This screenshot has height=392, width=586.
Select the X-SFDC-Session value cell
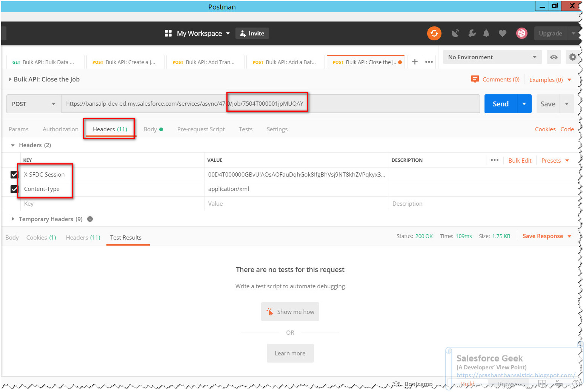tap(297, 175)
